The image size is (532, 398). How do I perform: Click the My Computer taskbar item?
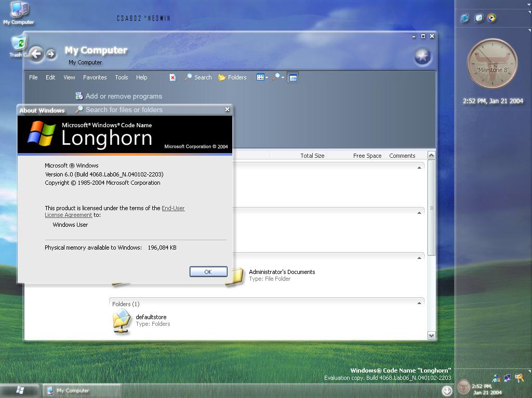pos(72,390)
